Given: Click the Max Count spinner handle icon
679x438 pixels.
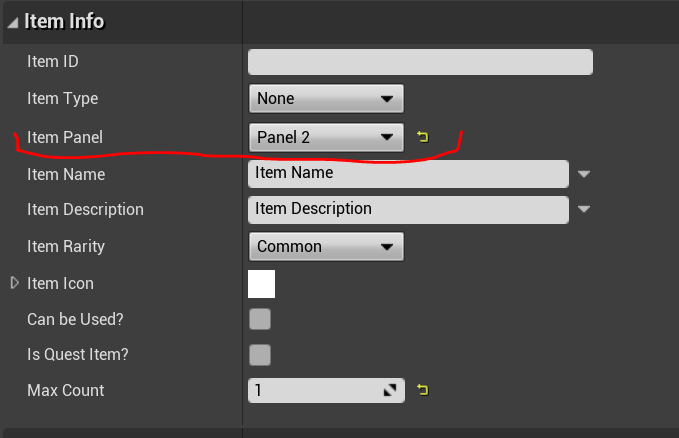Looking at the screenshot, I should tap(390, 391).
